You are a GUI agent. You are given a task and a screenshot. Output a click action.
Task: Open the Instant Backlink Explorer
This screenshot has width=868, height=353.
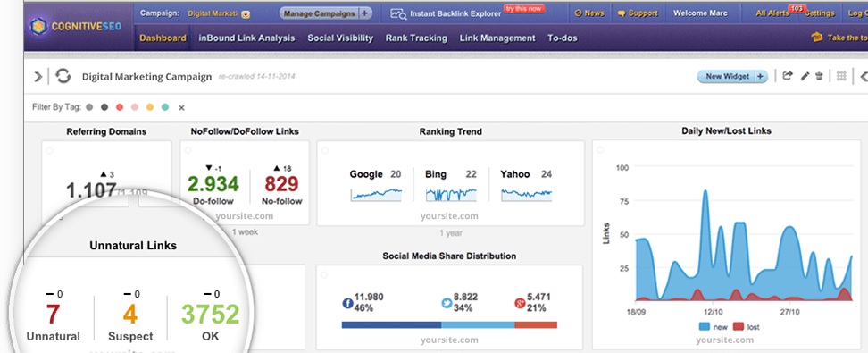pyautogui.click(x=455, y=13)
